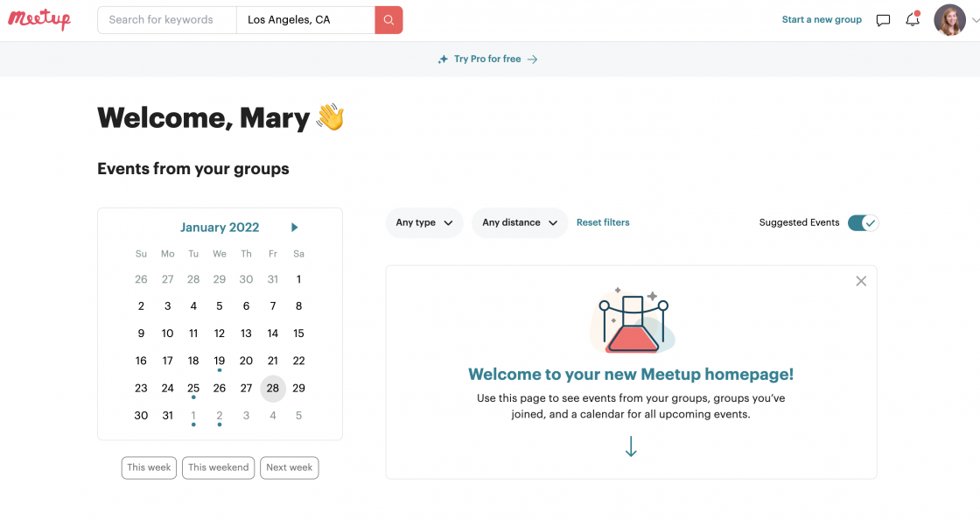Select January 31 in calendar

[x=167, y=416]
